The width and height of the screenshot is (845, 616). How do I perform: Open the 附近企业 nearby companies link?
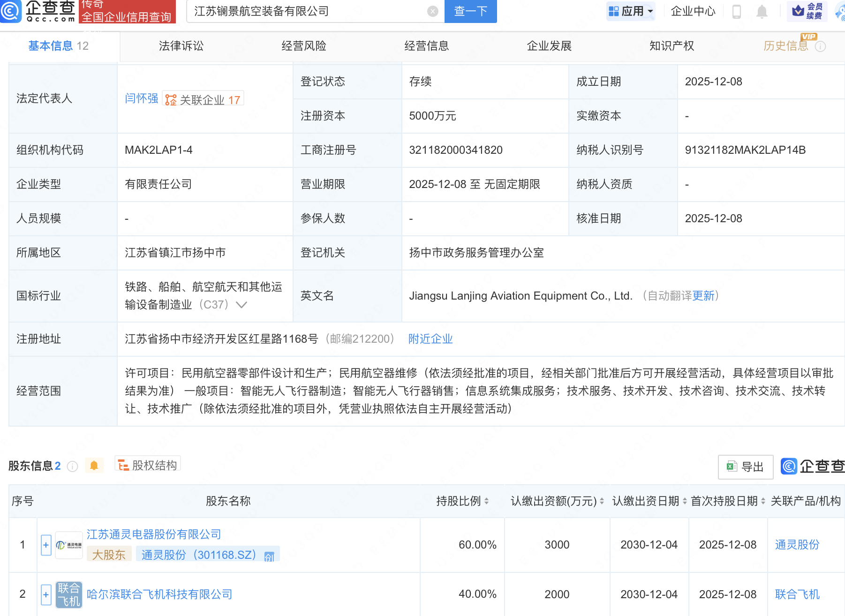click(x=430, y=338)
